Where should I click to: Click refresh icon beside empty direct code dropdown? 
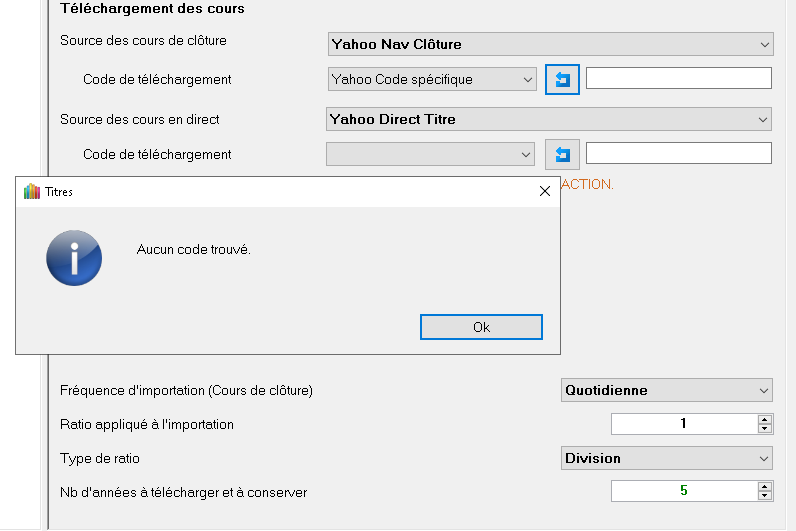coord(562,154)
